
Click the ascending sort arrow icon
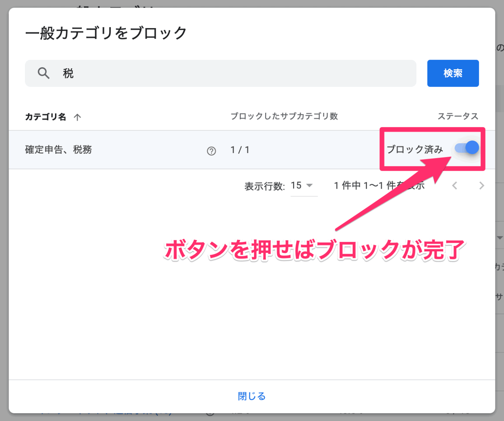click(x=77, y=117)
